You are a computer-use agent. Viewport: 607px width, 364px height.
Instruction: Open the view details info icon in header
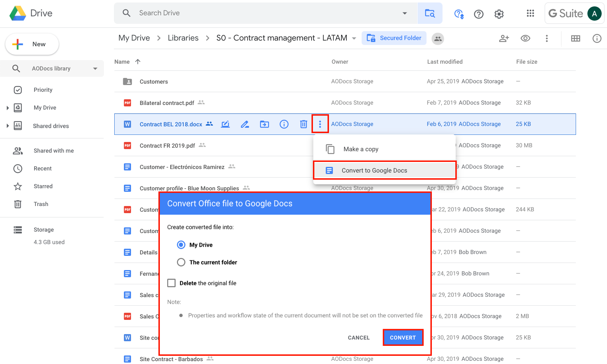597,38
